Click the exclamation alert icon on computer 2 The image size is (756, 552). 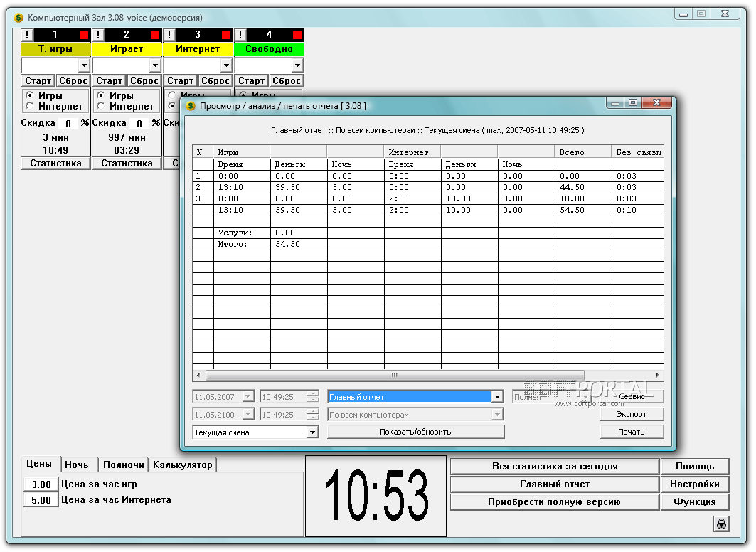98,35
